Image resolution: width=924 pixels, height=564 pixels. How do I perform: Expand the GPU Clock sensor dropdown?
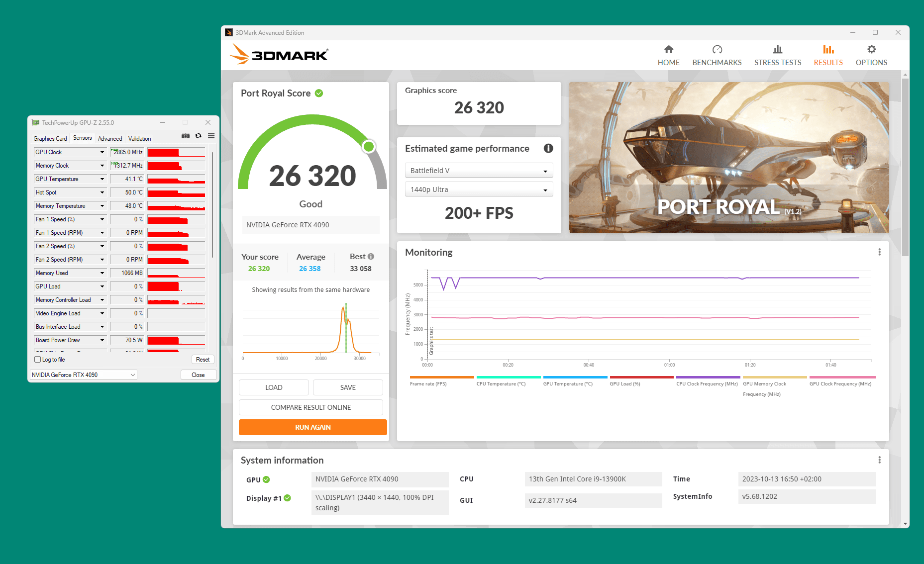coord(102,152)
